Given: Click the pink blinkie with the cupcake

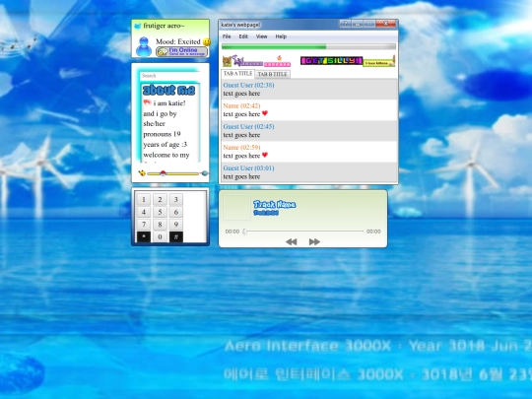Looking at the screenshot, I should (x=278, y=62).
